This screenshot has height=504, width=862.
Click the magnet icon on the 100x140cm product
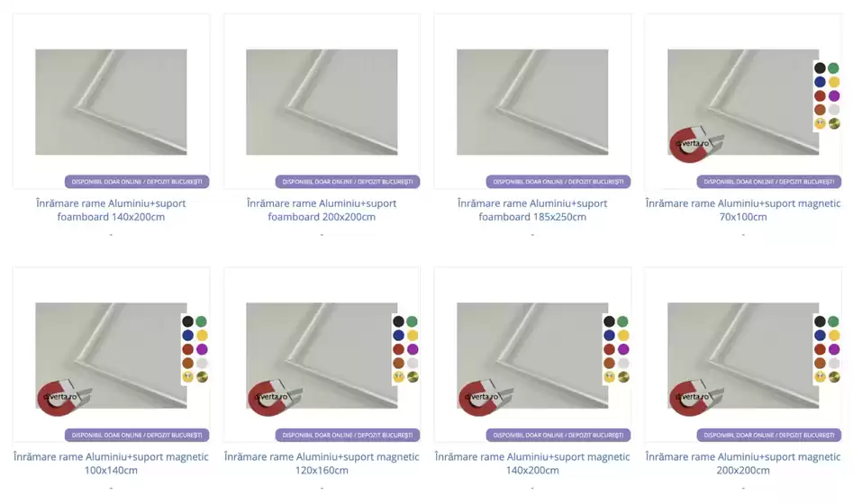[63, 398]
